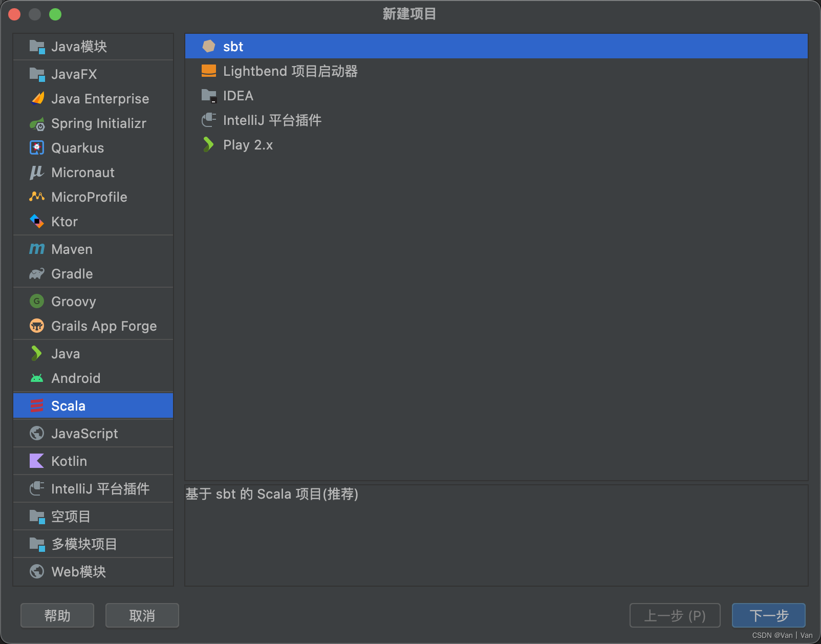Click the 取消 cancel button

click(142, 615)
